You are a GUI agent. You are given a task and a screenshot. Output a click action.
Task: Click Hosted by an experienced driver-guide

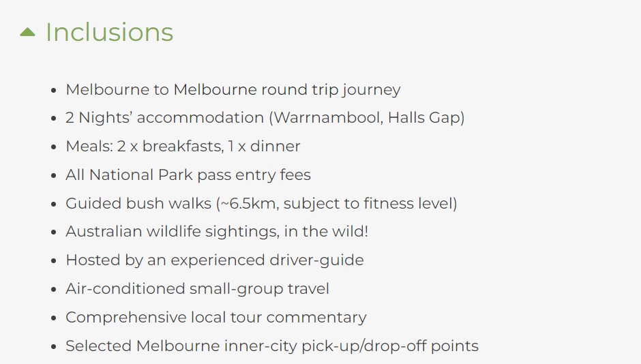click(x=215, y=260)
